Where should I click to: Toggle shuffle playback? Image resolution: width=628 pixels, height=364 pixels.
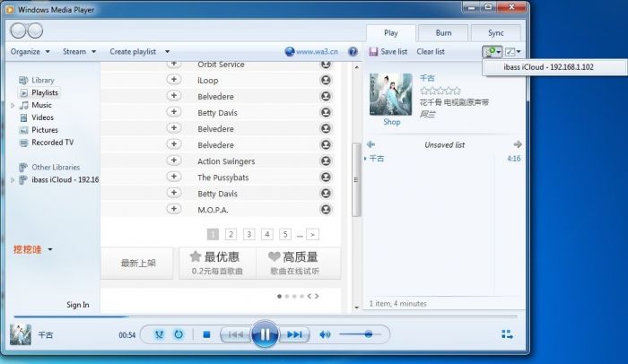(159, 334)
